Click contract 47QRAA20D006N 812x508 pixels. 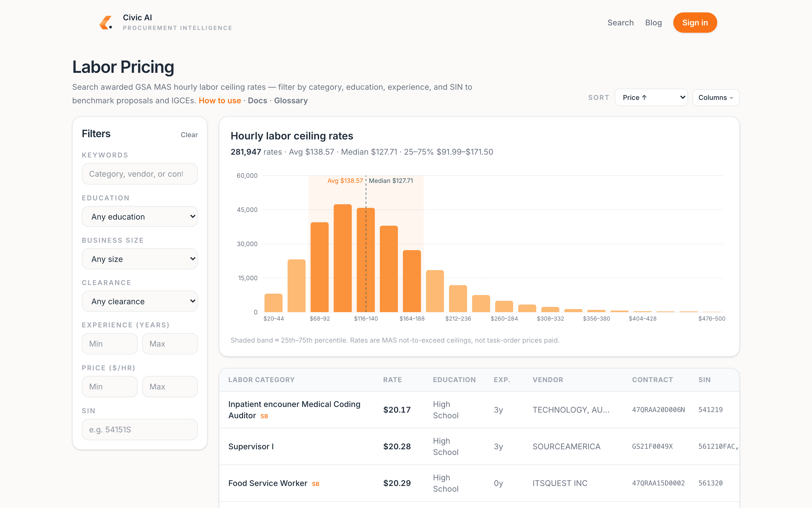click(x=658, y=410)
